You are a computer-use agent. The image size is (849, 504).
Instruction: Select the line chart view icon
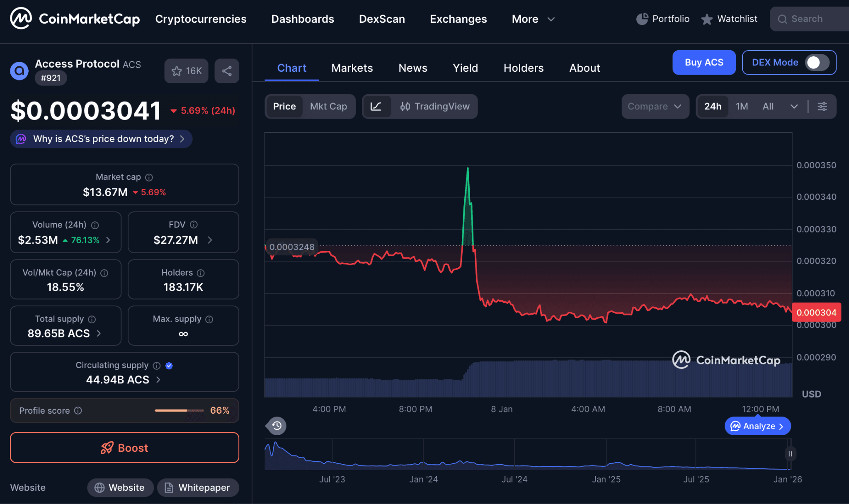pos(376,107)
